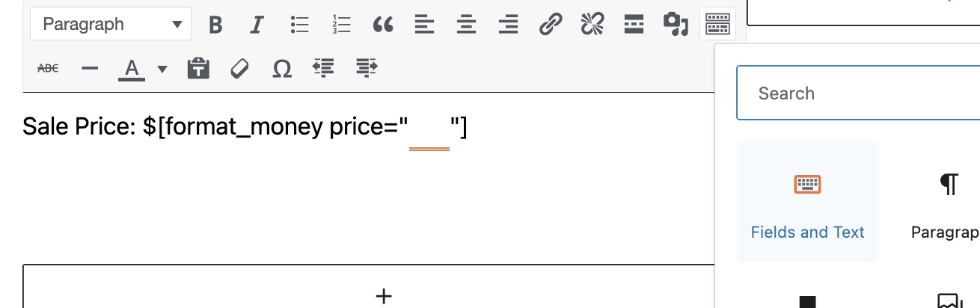Apply the current text color

(x=132, y=69)
